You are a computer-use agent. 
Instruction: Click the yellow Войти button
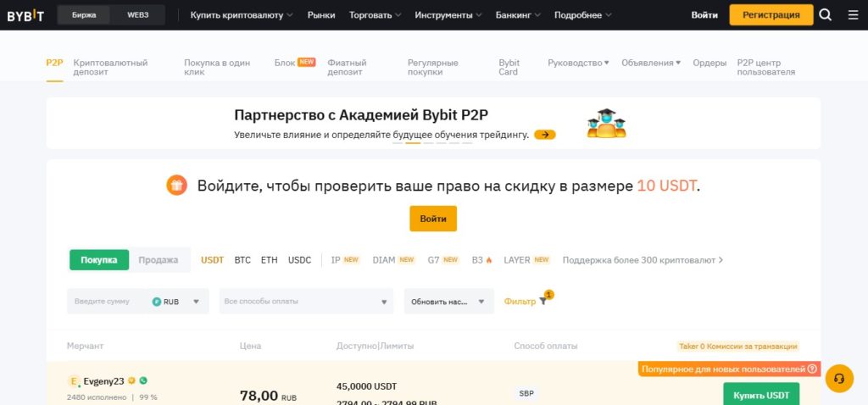coord(433,219)
